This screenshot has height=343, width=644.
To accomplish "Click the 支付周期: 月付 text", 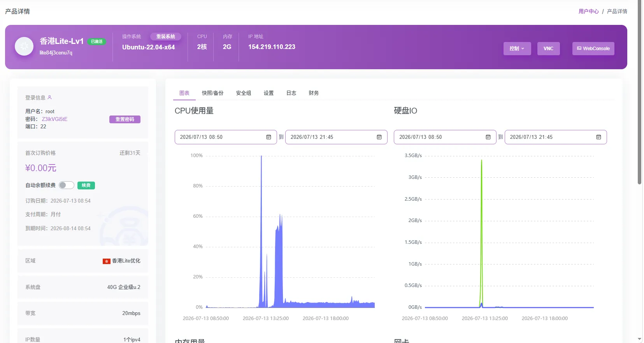I will tap(43, 214).
